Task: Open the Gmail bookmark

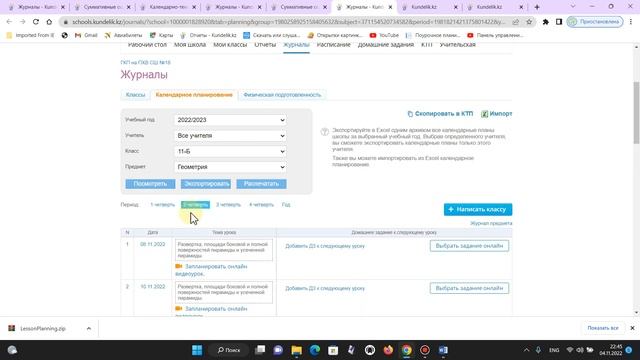Action: point(86,36)
